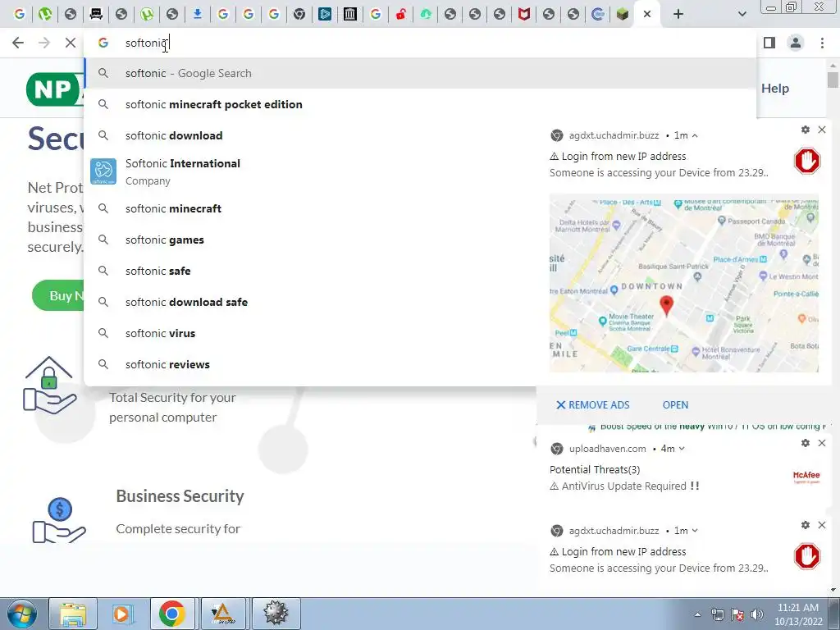Click the page vertical scrollbar thumb
The width and height of the screenshot is (840, 630).
[x=833, y=80]
